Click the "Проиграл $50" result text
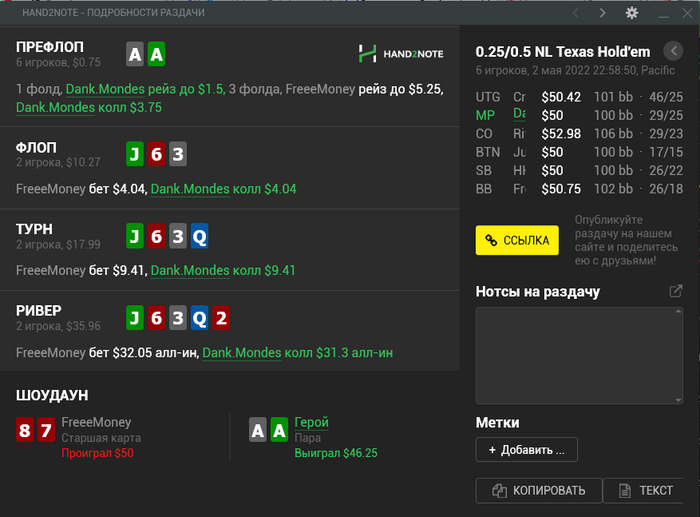 tap(97, 453)
